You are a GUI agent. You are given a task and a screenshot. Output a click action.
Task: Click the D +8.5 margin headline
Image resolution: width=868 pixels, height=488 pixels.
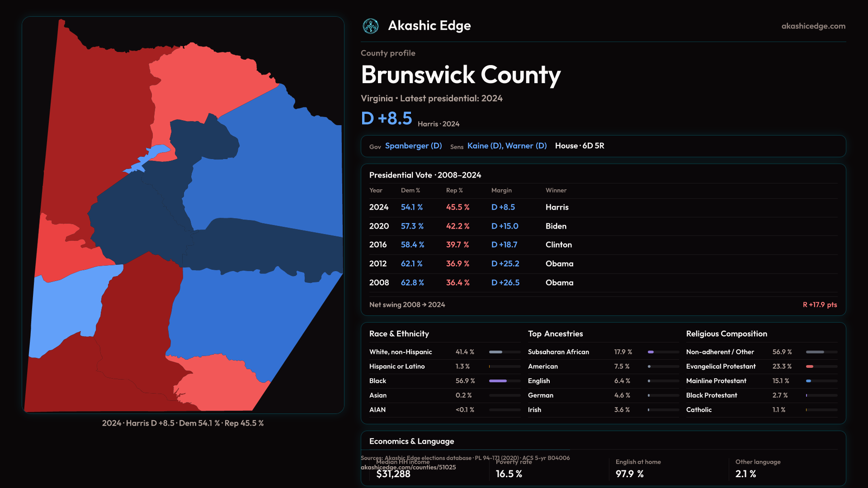click(387, 119)
